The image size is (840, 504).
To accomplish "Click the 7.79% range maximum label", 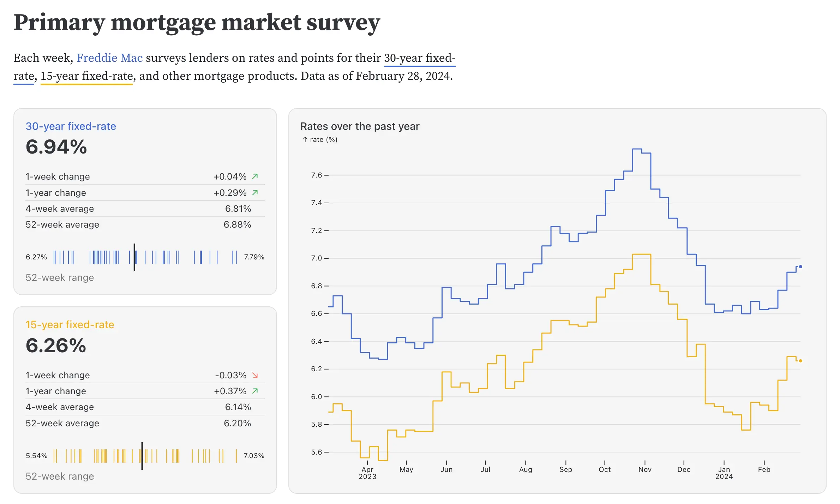I will click(x=254, y=257).
